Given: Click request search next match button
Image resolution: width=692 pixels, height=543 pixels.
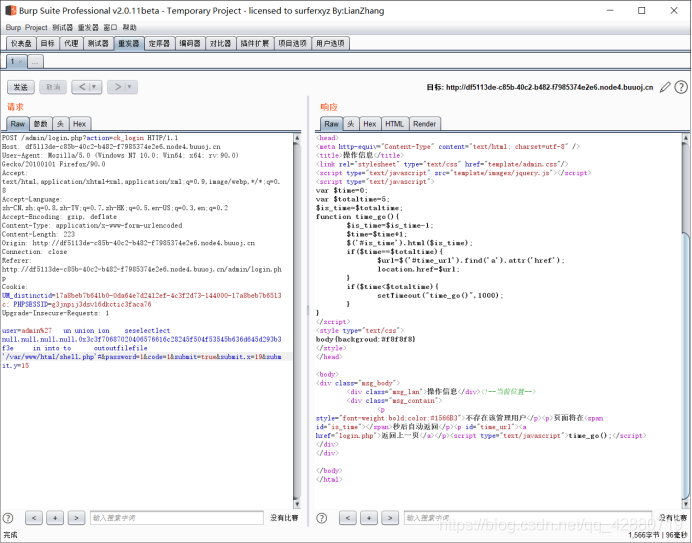Looking at the screenshot, I should (76, 518).
